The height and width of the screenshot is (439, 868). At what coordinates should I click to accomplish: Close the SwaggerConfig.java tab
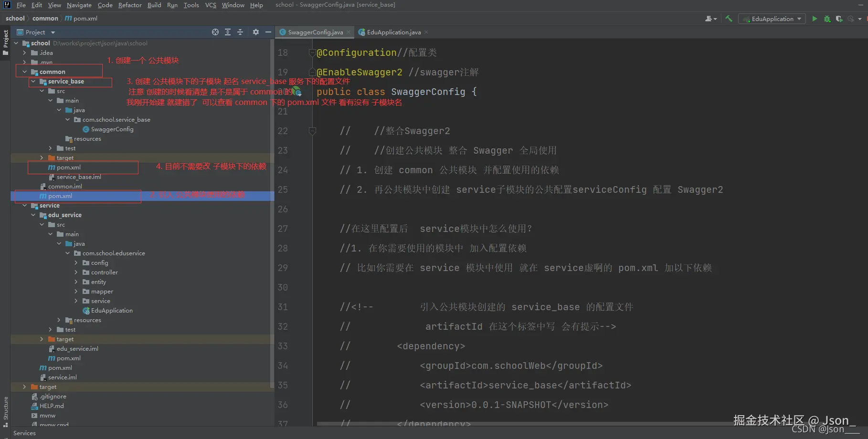(349, 32)
